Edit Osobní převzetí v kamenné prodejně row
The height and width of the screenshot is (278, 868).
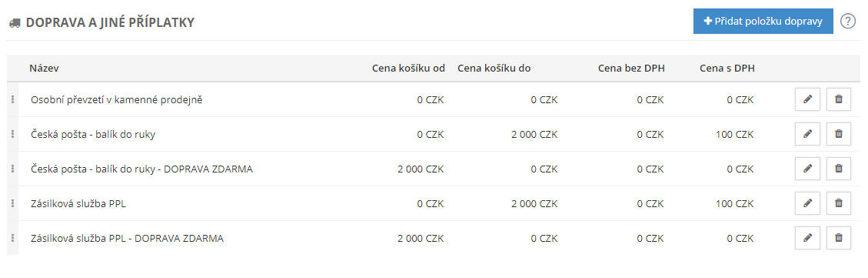(807, 99)
